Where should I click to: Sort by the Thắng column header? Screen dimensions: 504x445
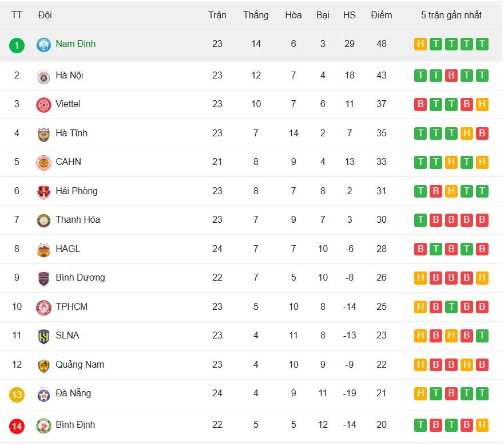[x=256, y=15]
